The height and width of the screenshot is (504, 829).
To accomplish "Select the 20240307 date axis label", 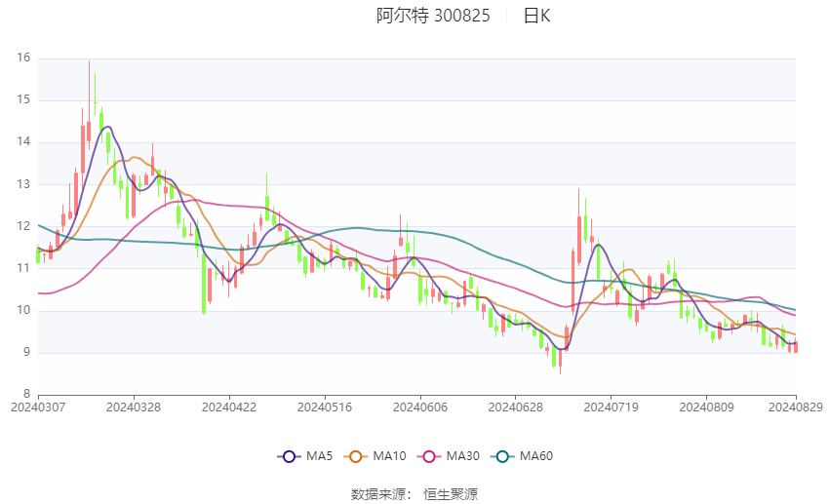I will (x=38, y=407).
